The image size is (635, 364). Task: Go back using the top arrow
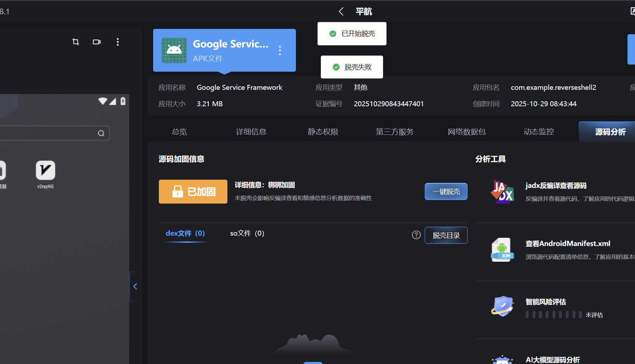click(x=341, y=12)
